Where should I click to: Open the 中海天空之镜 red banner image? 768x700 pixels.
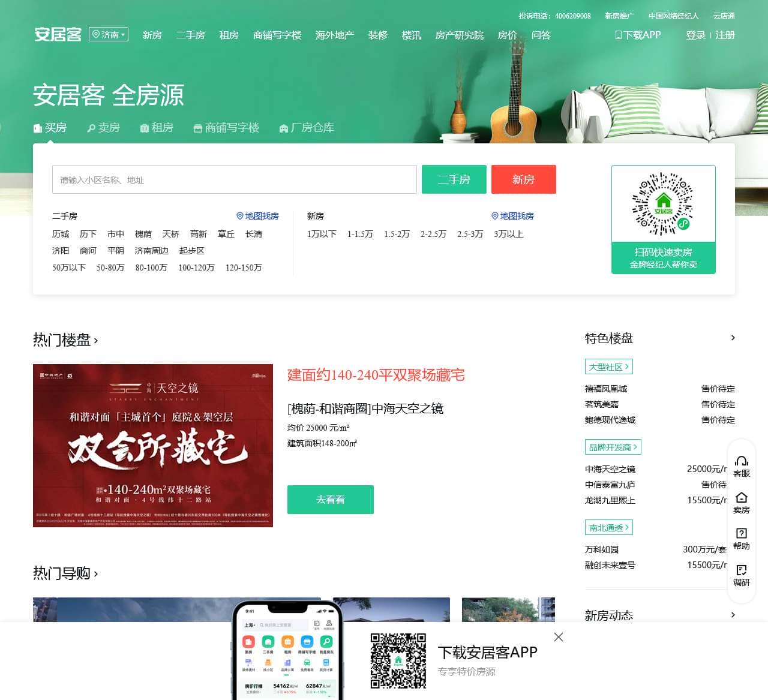click(153, 446)
